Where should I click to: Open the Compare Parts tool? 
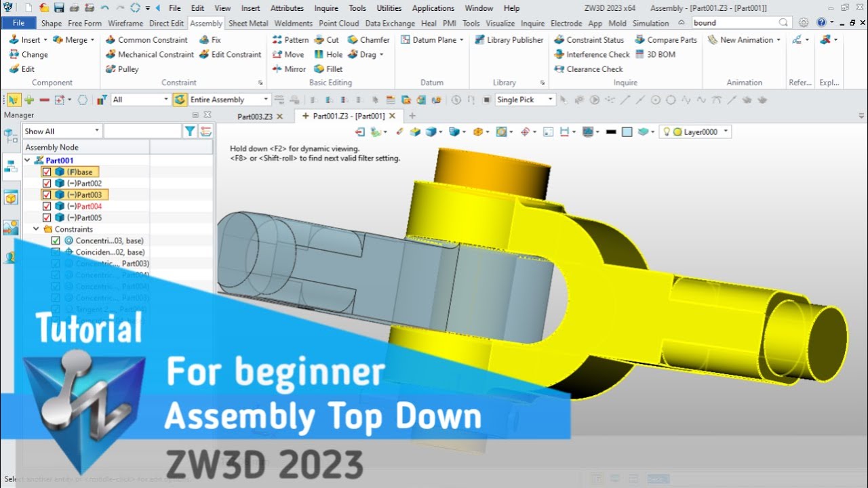tap(667, 40)
